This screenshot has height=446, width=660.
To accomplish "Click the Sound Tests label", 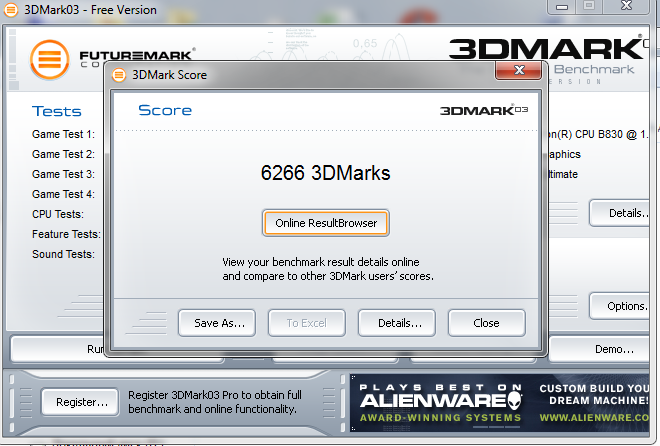I will tap(64, 254).
